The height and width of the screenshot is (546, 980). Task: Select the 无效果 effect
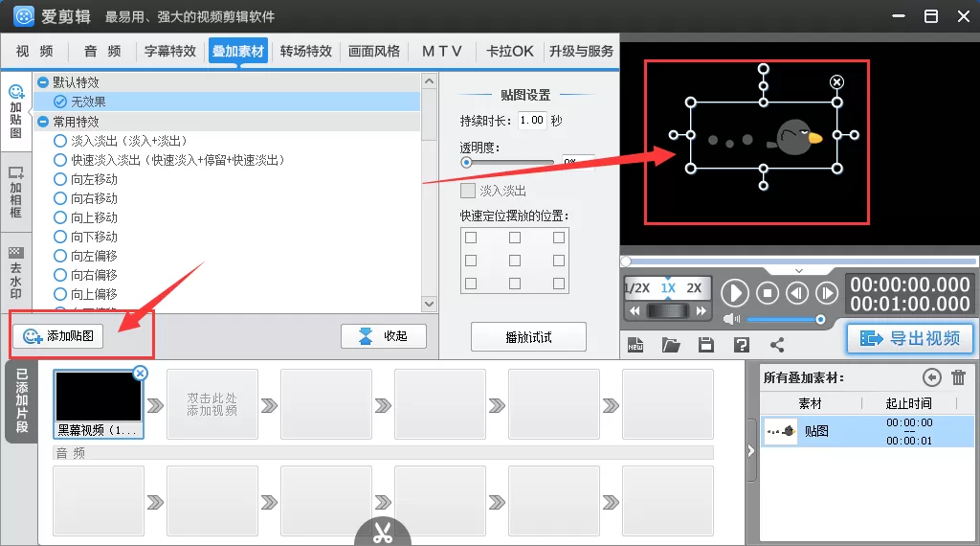(x=228, y=102)
